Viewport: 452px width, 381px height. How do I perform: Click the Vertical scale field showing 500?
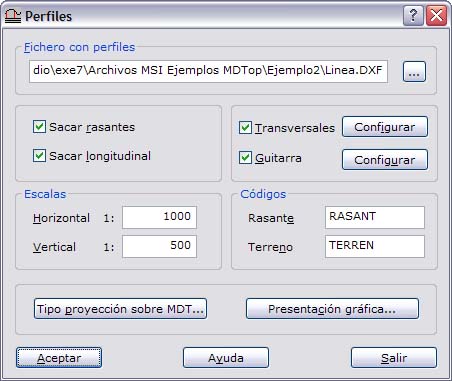[159, 246]
